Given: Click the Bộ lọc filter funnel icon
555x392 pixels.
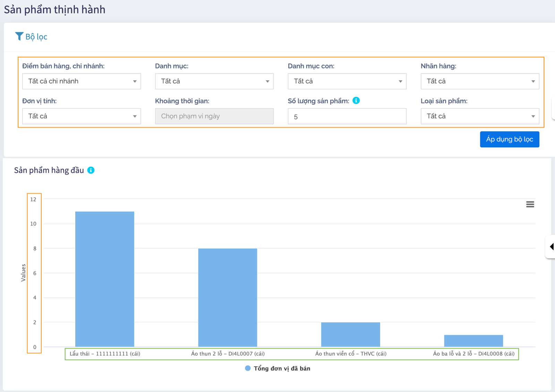Looking at the screenshot, I should [19, 36].
